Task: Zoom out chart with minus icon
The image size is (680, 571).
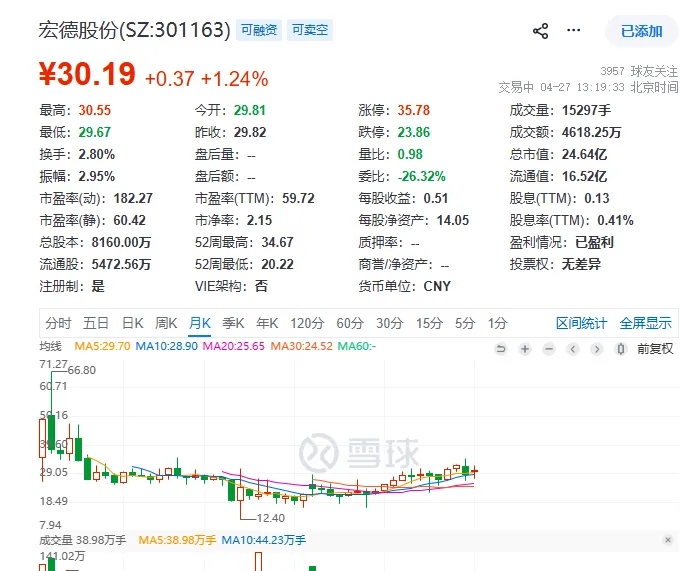Action: [549, 349]
